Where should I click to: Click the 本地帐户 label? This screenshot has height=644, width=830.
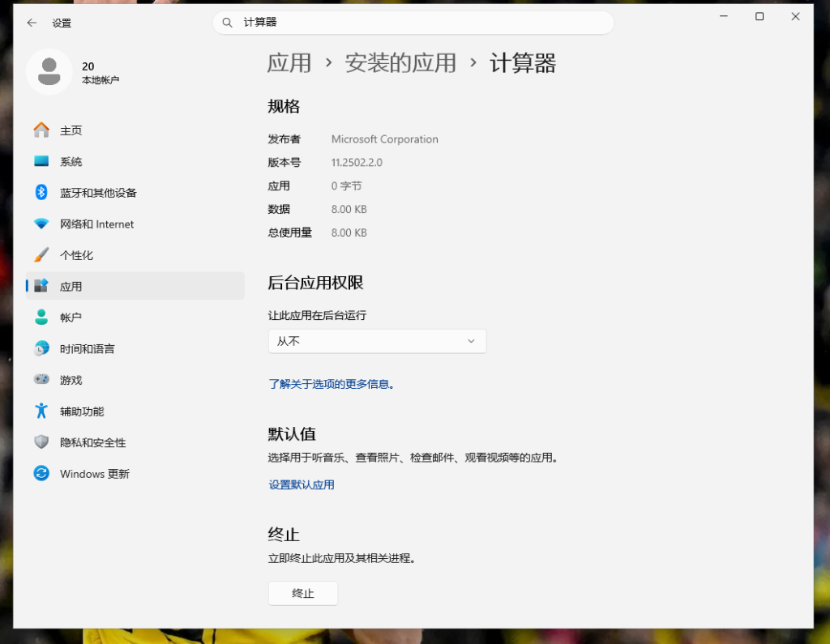100,80
